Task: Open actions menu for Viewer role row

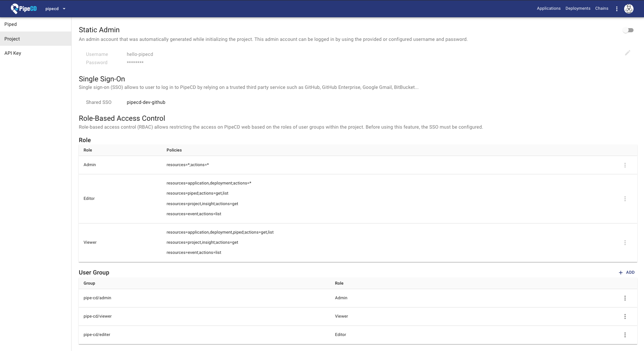Action: tap(625, 243)
